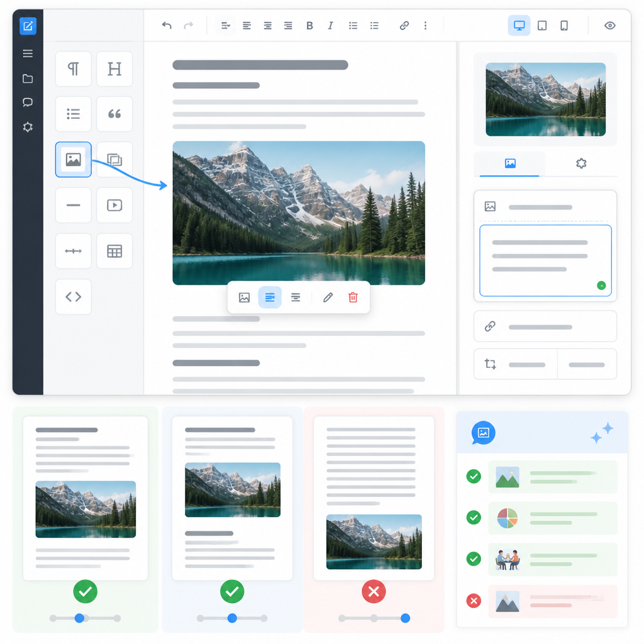
Task: Insert bulleted list from toolbar
Action: [353, 25]
